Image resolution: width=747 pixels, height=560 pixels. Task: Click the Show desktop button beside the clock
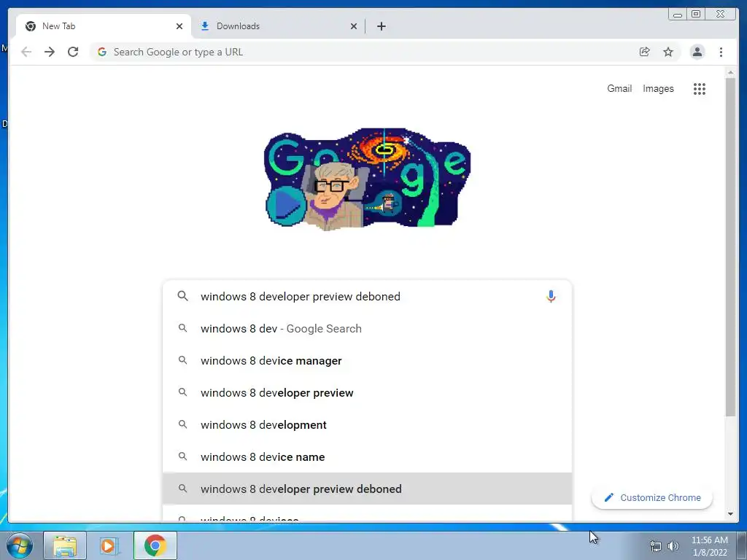point(741,545)
